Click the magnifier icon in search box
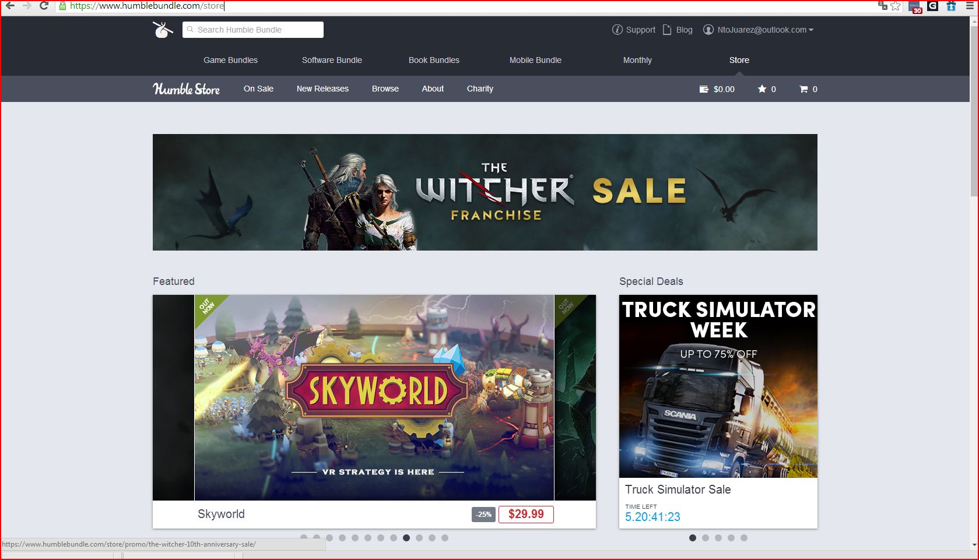The height and width of the screenshot is (560, 979). 190,29
